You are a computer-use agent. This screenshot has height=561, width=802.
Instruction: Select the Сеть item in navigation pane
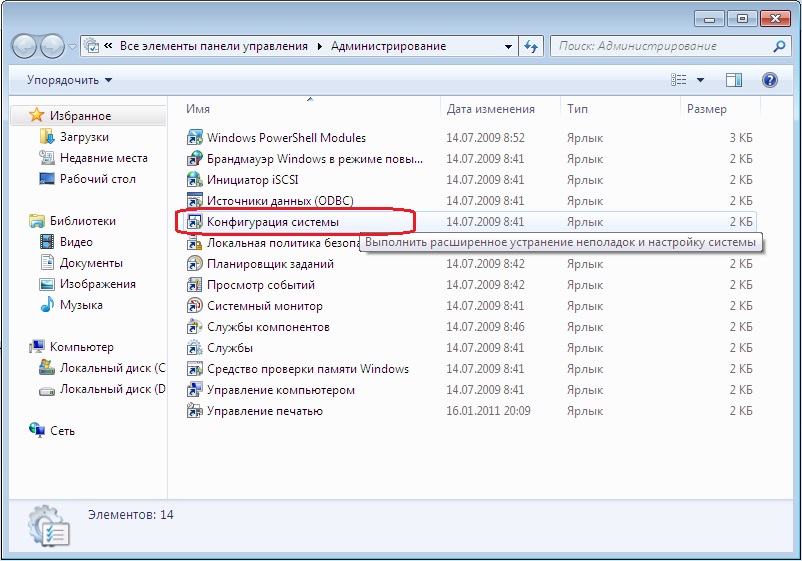pyautogui.click(x=62, y=431)
